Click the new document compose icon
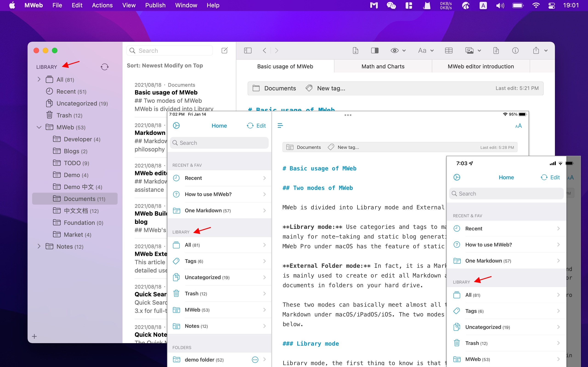588x367 pixels. (224, 50)
